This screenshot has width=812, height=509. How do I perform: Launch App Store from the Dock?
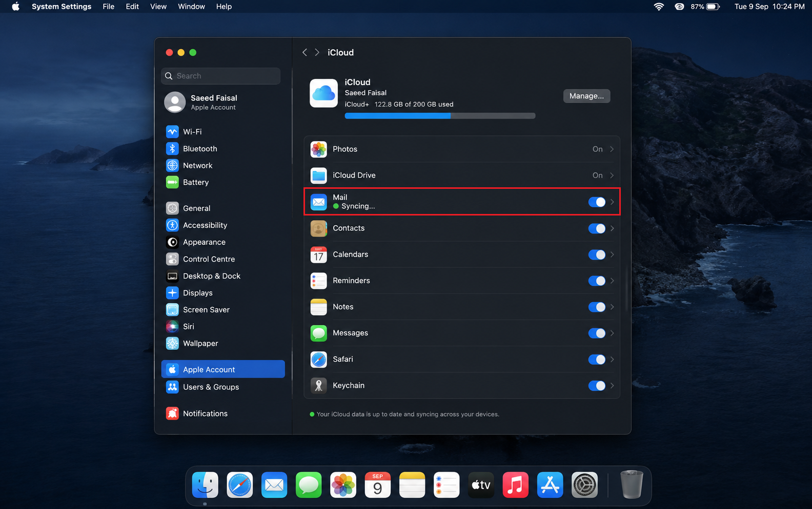tap(550, 485)
